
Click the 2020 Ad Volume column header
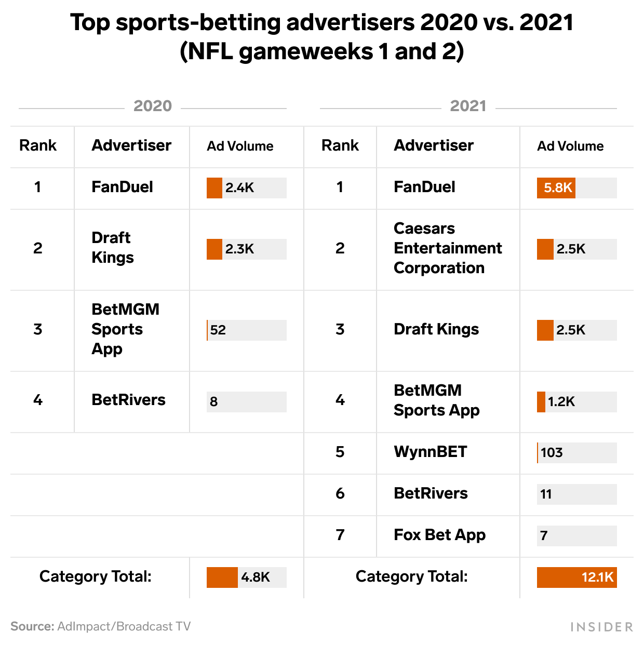[x=240, y=146]
